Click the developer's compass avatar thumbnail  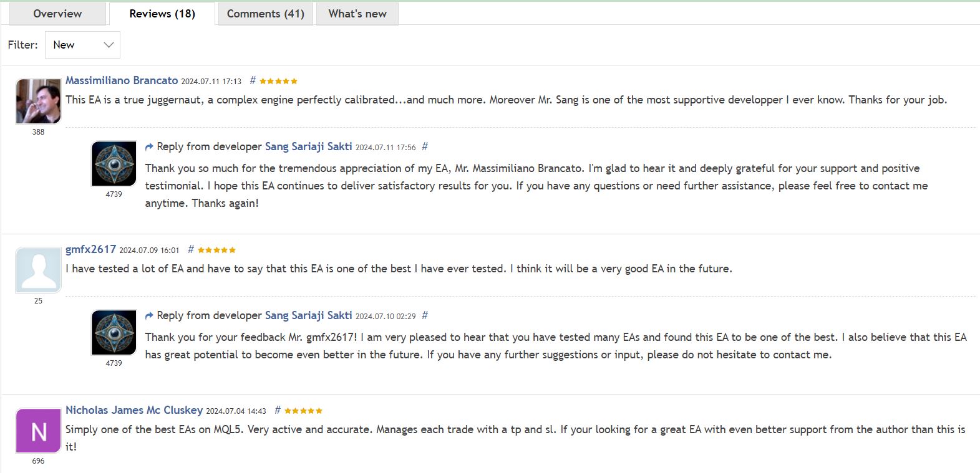114,163
